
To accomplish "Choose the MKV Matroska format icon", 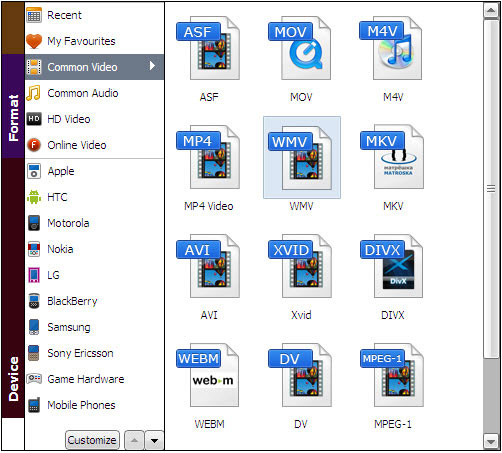I will pyautogui.click(x=392, y=157).
